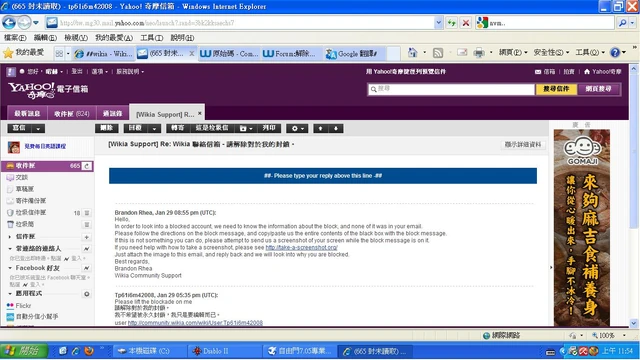Viewport: 640px width, 360px height.
Task: Click the GOMAJI advertisement banner
Action: 582,227
